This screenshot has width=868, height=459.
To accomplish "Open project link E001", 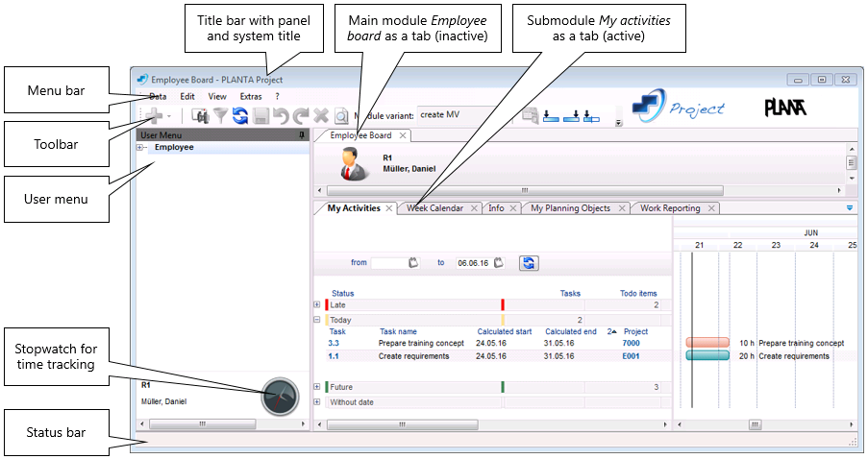I will [632, 356].
